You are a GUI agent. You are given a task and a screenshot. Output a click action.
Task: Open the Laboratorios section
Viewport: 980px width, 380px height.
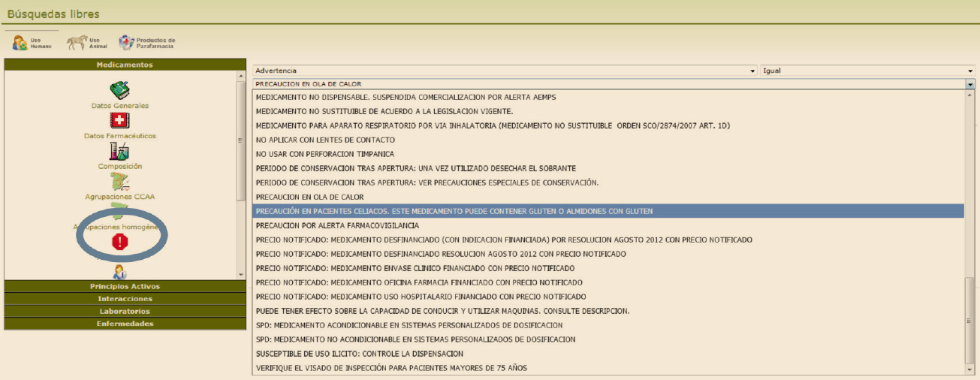point(125,311)
